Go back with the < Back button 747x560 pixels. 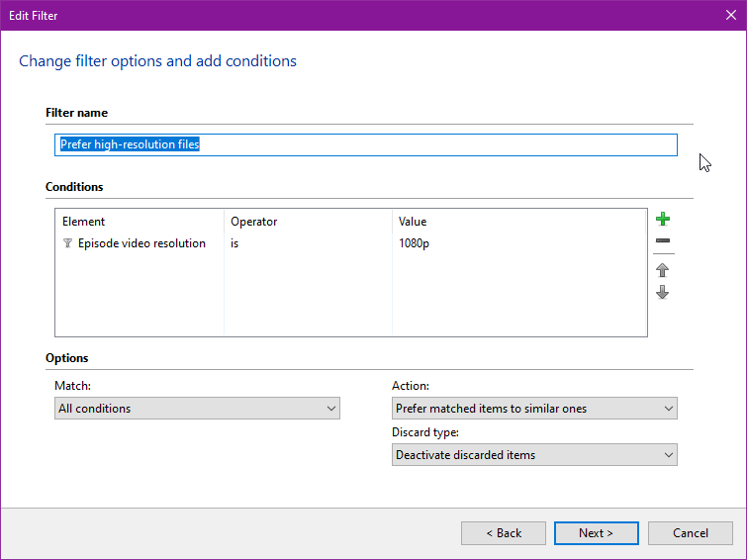tap(504, 533)
